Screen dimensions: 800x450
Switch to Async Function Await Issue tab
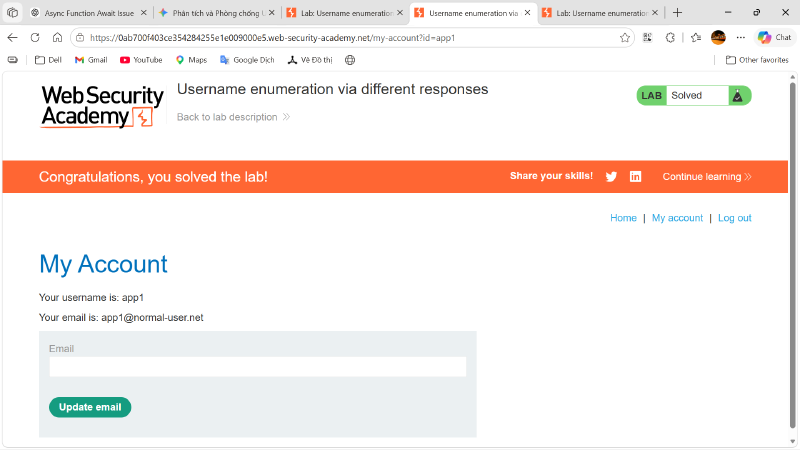[x=89, y=13]
